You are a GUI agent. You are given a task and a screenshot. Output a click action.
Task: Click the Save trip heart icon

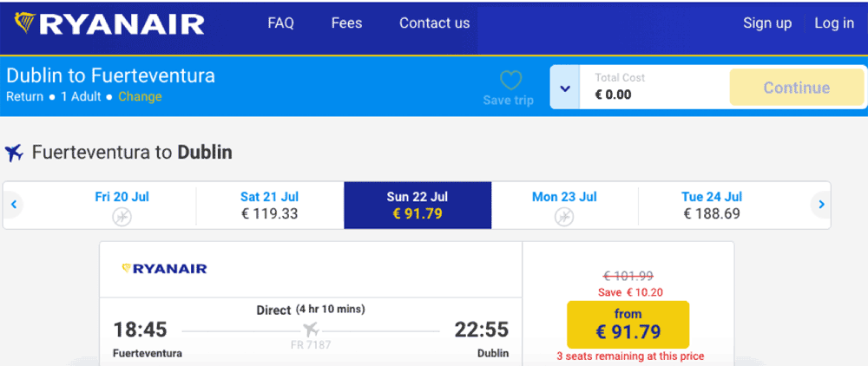pyautogui.click(x=510, y=81)
